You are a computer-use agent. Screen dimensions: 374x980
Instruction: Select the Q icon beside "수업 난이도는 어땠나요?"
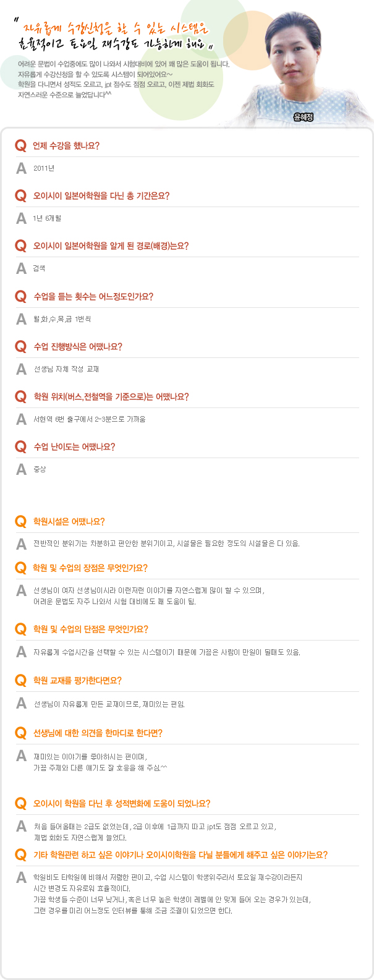point(21,447)
